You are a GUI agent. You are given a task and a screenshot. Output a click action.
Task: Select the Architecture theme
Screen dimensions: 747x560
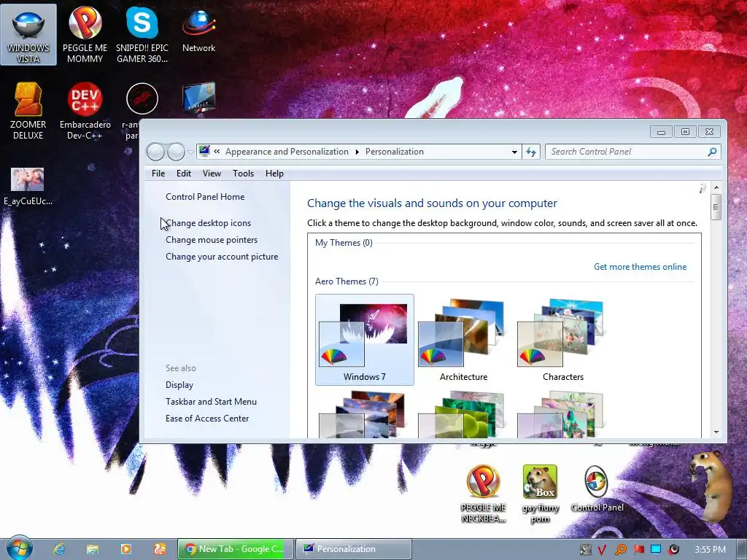[x=463, y=340]
